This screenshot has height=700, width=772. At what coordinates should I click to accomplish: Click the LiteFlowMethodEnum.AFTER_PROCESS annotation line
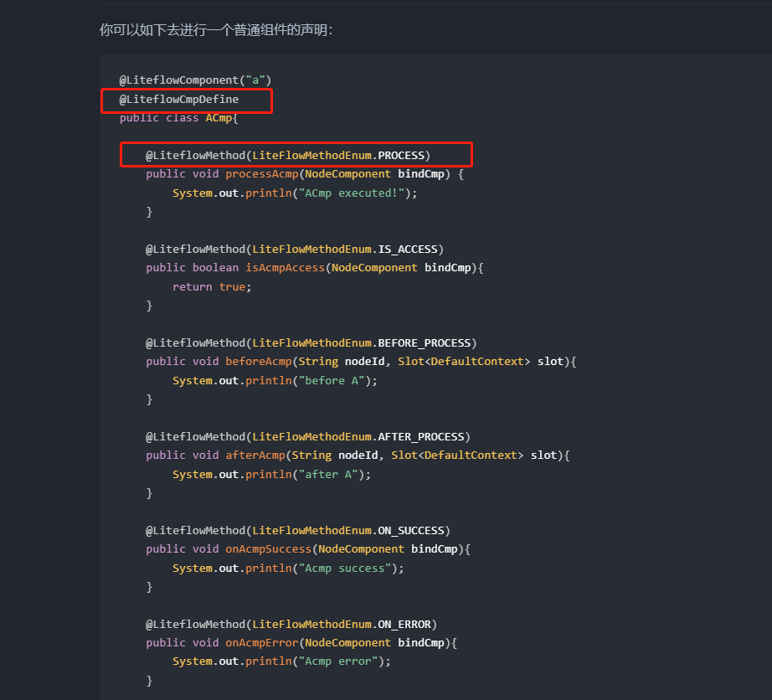[308, 436]
